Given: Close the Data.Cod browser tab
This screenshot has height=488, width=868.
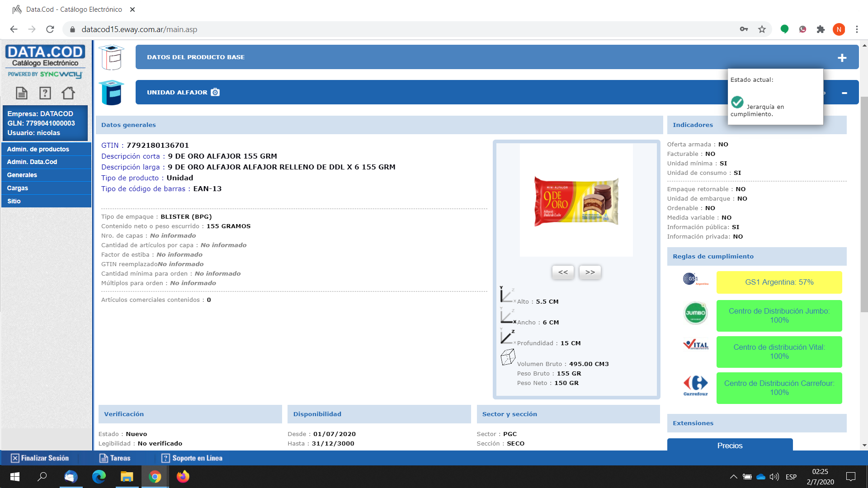Looking at the screenshot, I should pos(132,9).
